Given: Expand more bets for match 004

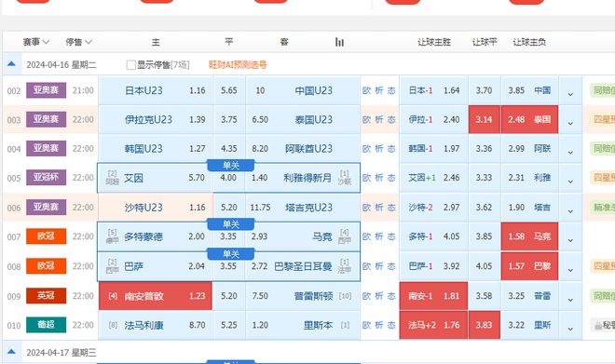Looking at the screenshot, I should click(x=570, y=152).
